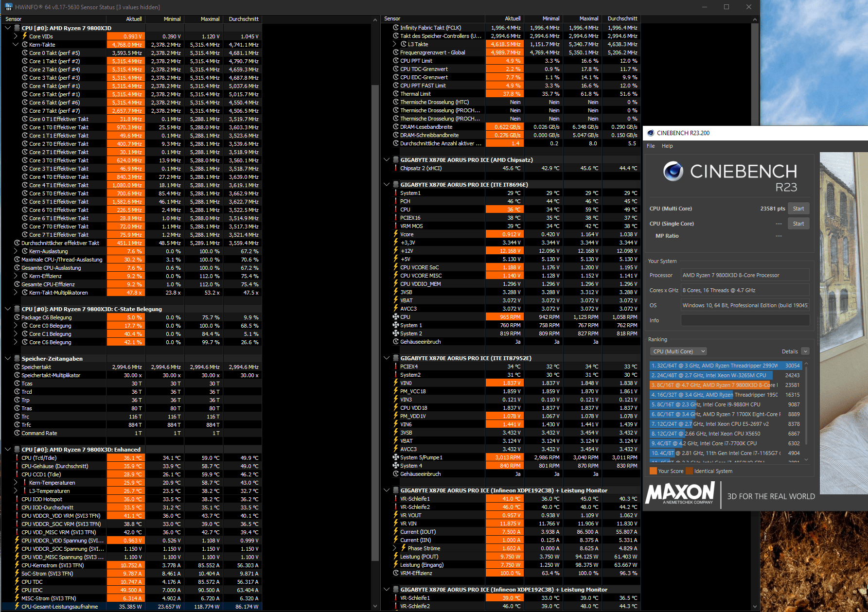The image size is (868, 612).
Task: Open the Cinebench Help menu
Action: (x=667, y=146)
